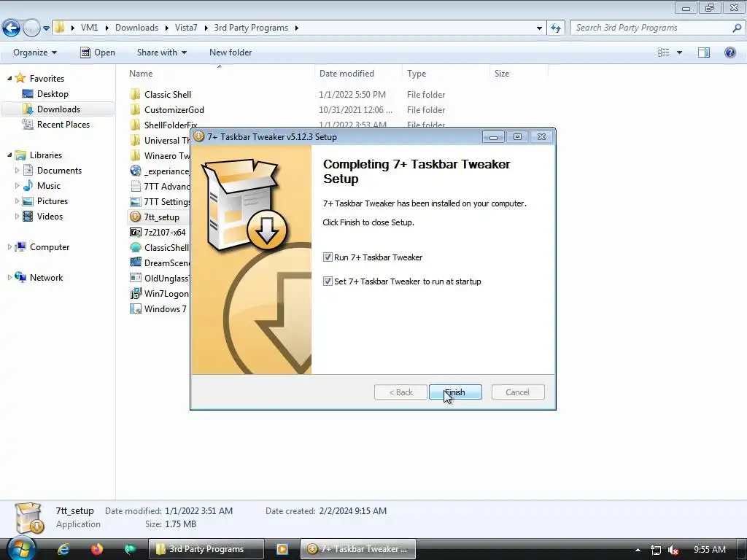747x560 pixels.
Task: Click the Change your view icon
Action: tap(663, 52)
